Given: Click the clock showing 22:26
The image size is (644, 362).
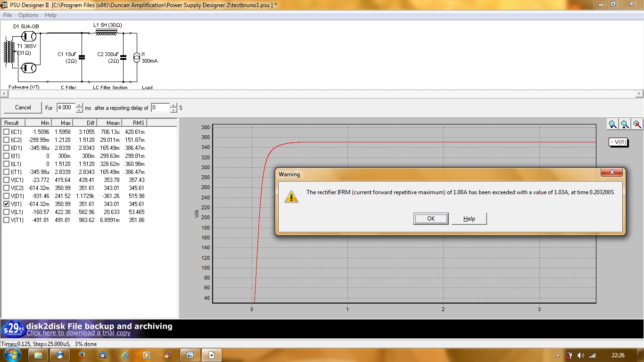Looking at the screenshot, I should point(619,355).
